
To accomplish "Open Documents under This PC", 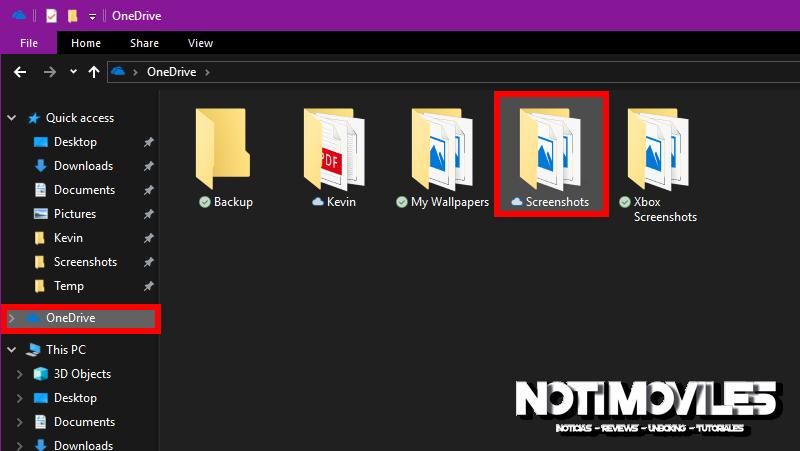I will click(x=84, y=422).
